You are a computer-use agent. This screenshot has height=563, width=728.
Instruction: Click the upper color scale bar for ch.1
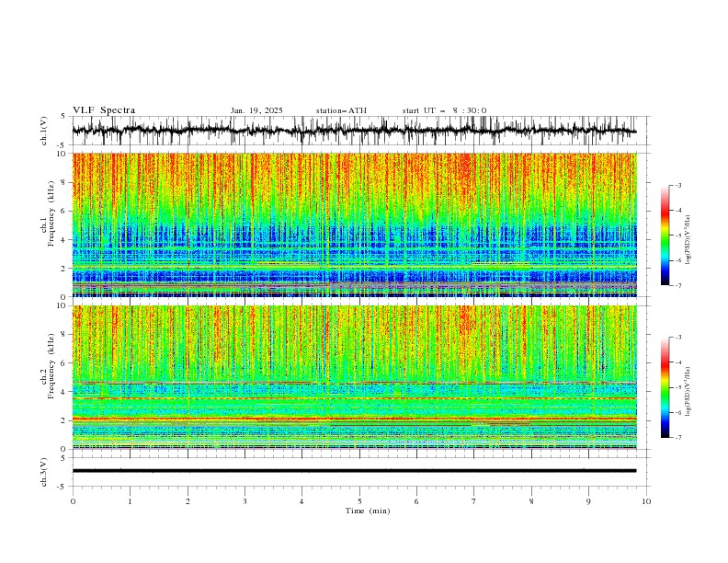pyautogui.click(x=665, y=236)
